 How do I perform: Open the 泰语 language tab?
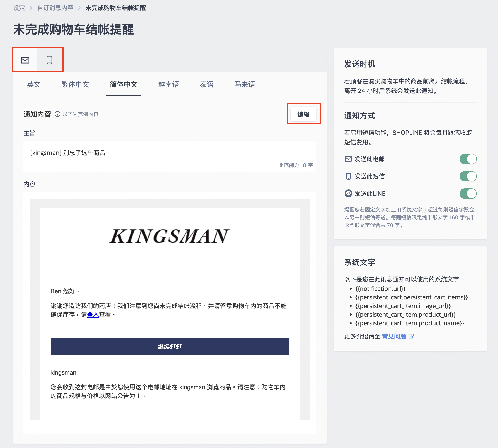(207, 84)
